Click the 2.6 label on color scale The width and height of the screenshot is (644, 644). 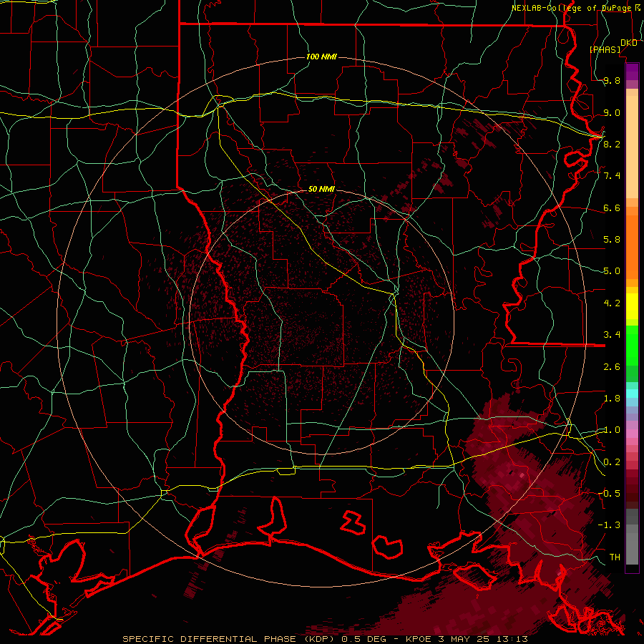(x=612, y=367)
